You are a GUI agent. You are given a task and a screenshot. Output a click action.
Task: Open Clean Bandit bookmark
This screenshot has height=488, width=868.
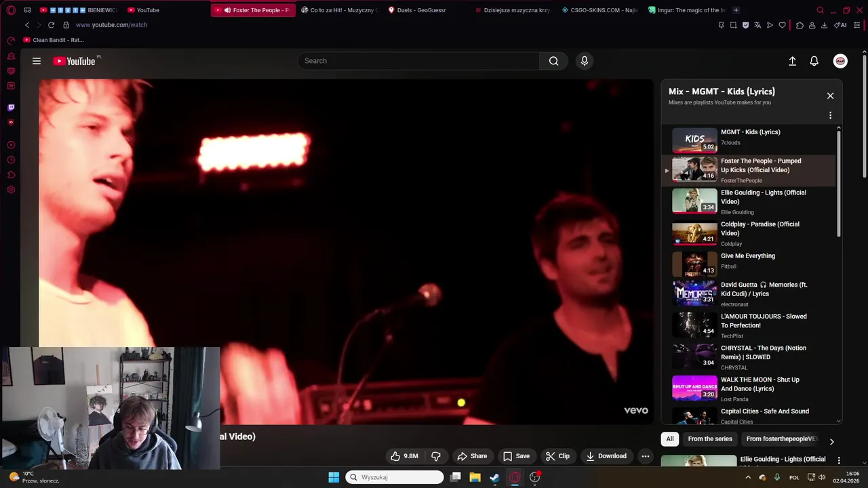pos(54,40)
